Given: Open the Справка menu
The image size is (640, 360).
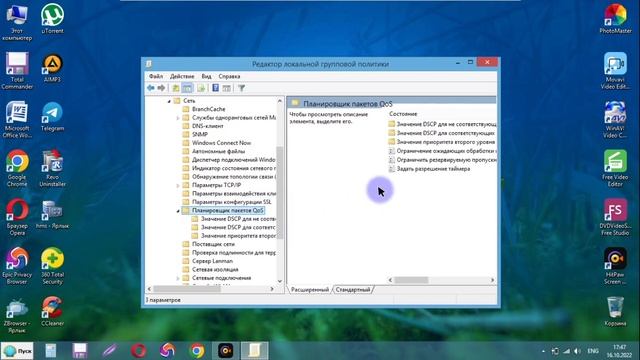Looking at the screenshot, I should [x=229, y=76].
